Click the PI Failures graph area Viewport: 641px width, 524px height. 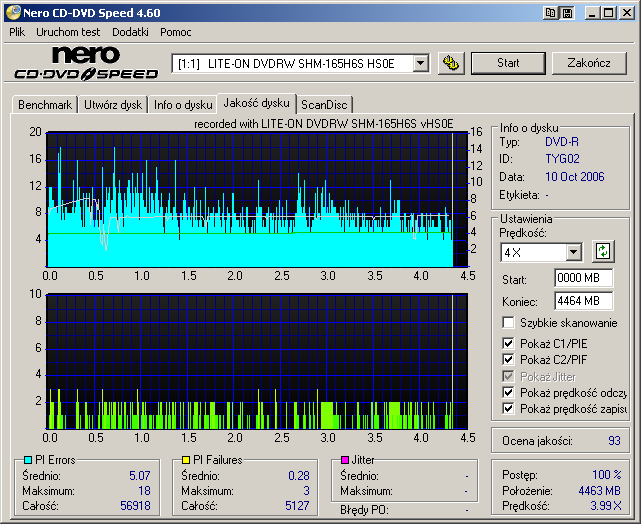tap(257, 361)
